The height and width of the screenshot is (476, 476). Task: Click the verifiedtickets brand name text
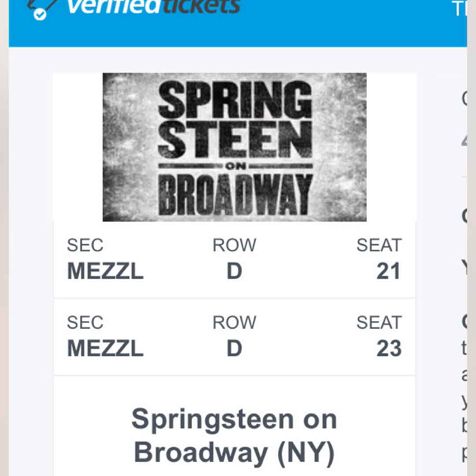coord(153,6)
